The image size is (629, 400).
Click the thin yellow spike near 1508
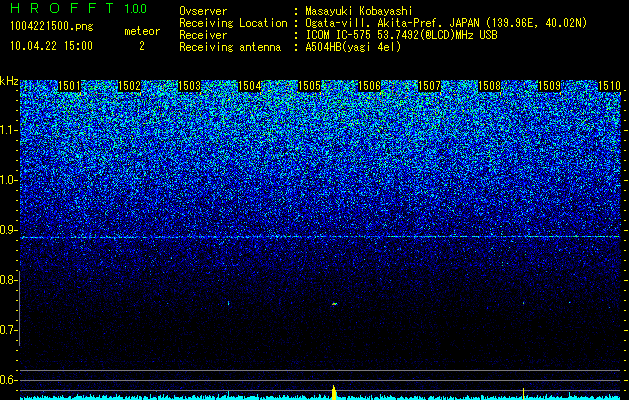(523, 393)
